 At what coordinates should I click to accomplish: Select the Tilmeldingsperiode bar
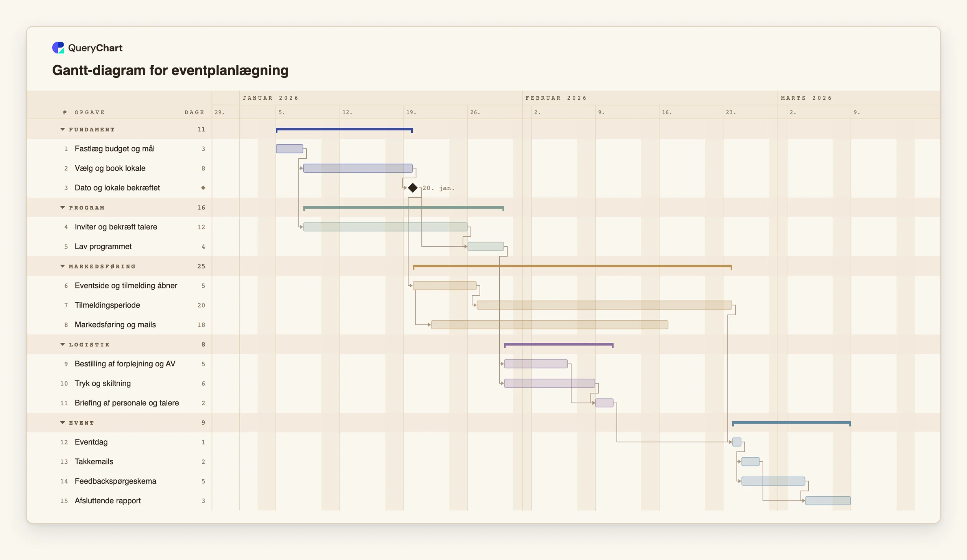[604, 305]
